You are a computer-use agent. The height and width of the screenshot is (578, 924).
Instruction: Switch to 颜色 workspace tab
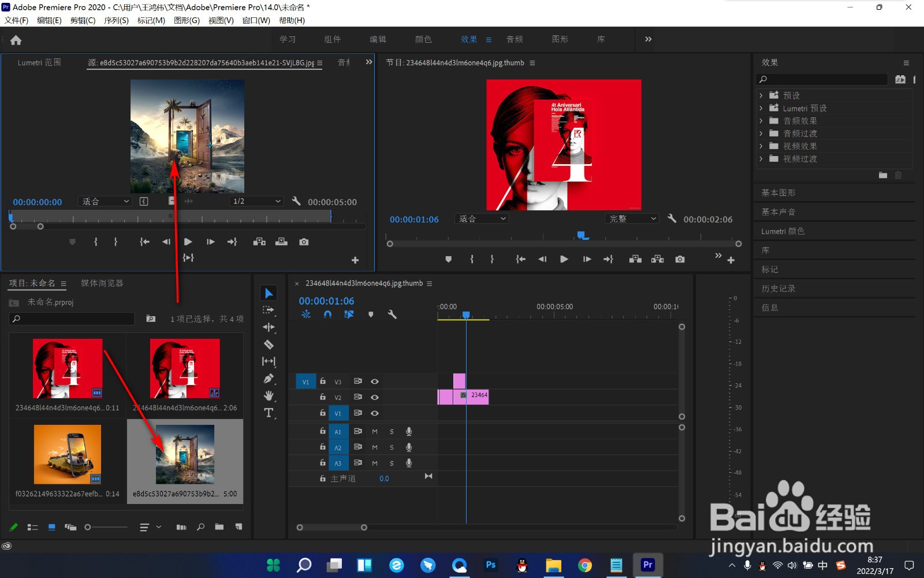(423, 39)
